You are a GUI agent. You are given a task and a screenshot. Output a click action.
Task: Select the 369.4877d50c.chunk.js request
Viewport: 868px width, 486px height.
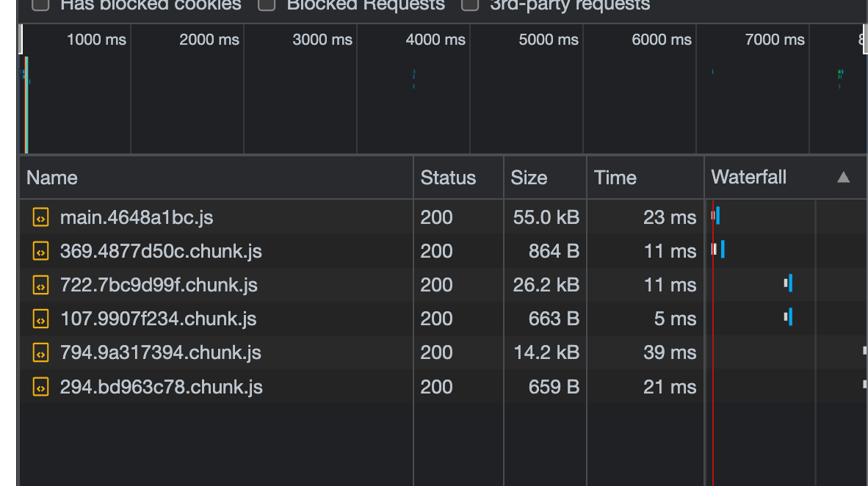point(161,251)
